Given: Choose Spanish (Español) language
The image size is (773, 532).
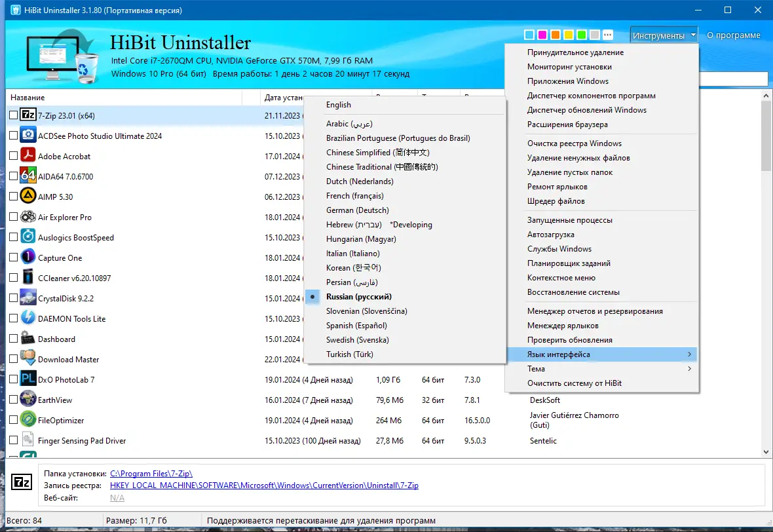Looking at the screenshot, I should [405, 326].
